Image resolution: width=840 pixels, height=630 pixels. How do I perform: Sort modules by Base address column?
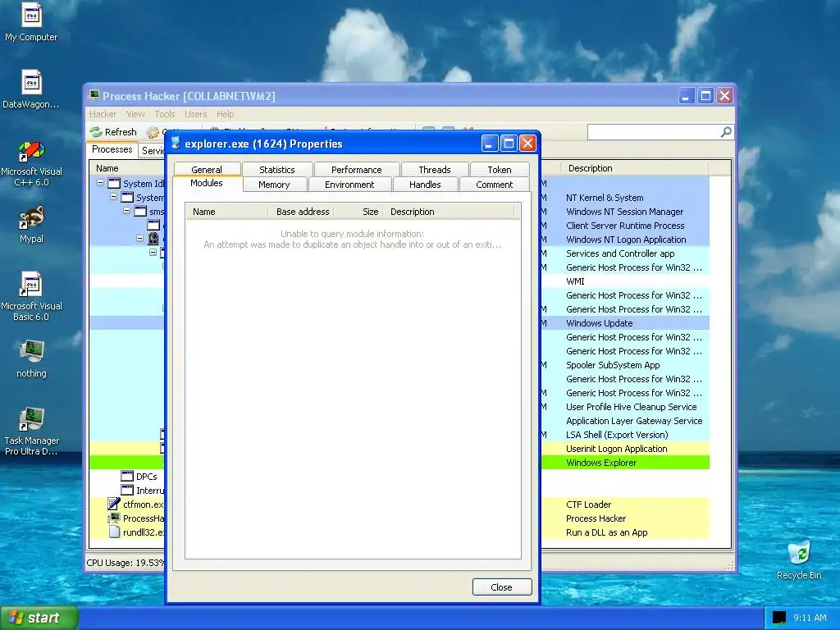[x=302, y=212]
